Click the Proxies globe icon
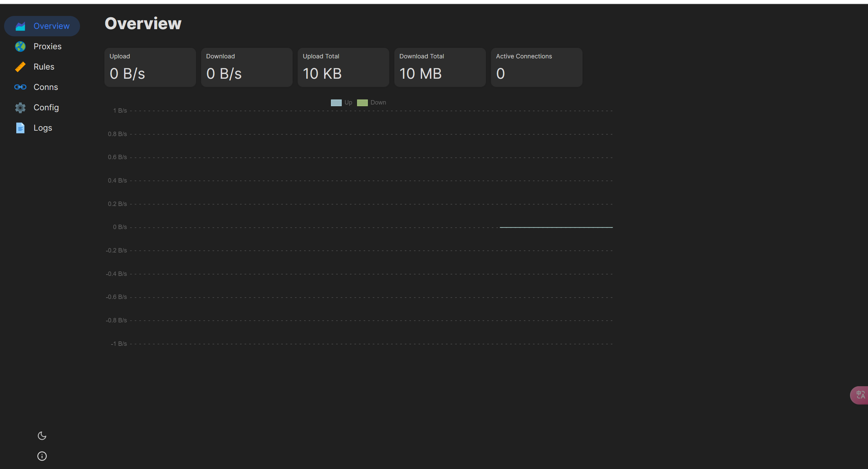The width and height of the screenshot is (868, 469). pos(20,46)
